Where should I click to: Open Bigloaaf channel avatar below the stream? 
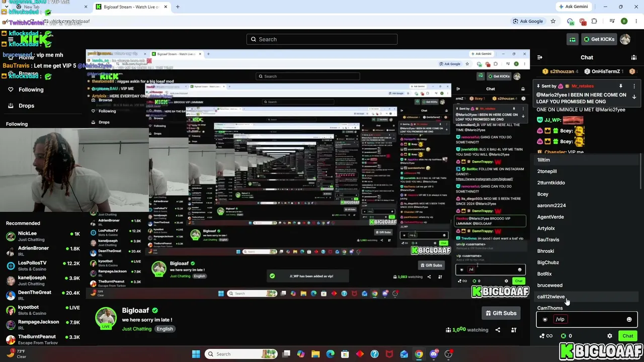106,318
